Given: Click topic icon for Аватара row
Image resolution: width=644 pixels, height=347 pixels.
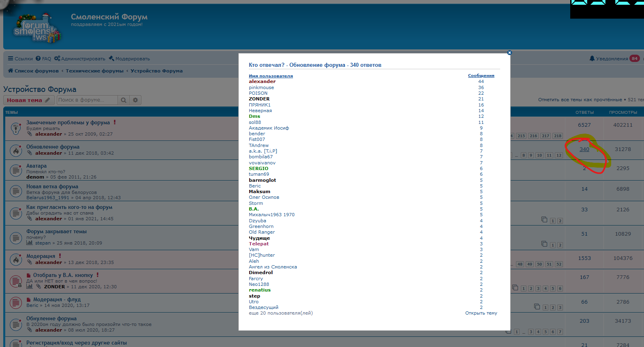Looking at the screenshot, I should [16, 170].
